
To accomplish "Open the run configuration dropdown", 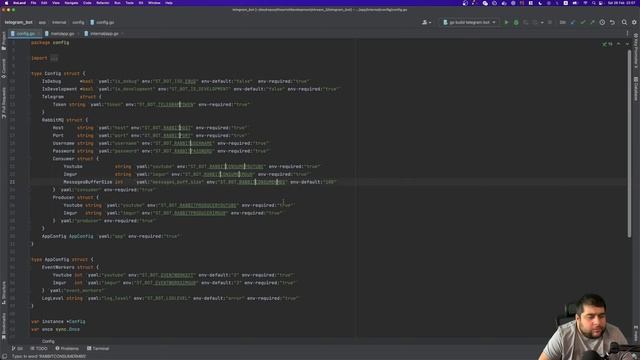I will click(469, 22).
